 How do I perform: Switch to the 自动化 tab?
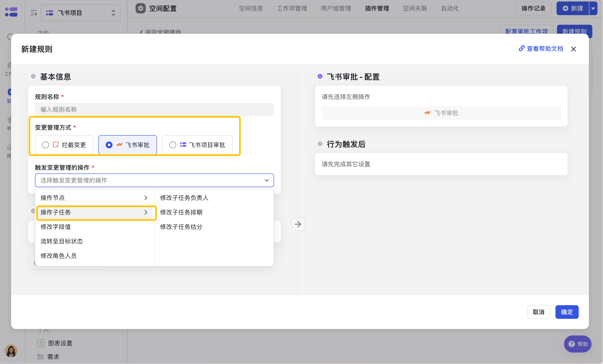click(x=450, y=8)
